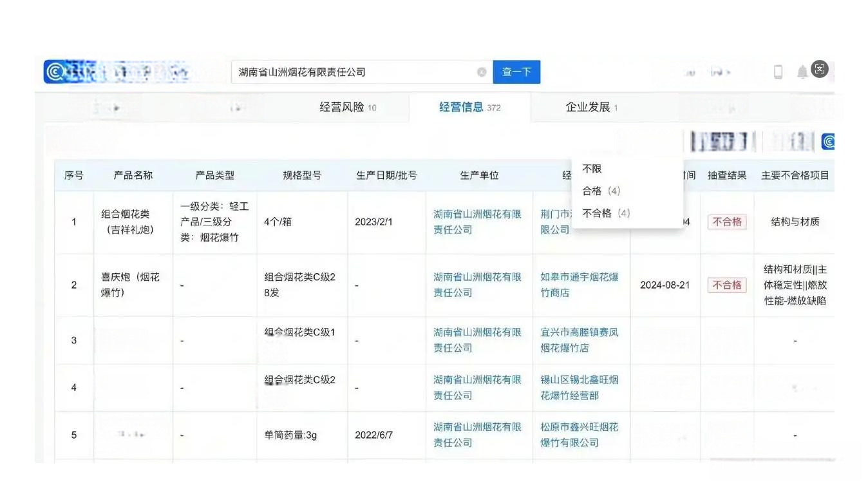Click the 生产日期/批号 column header

[386, 175]
